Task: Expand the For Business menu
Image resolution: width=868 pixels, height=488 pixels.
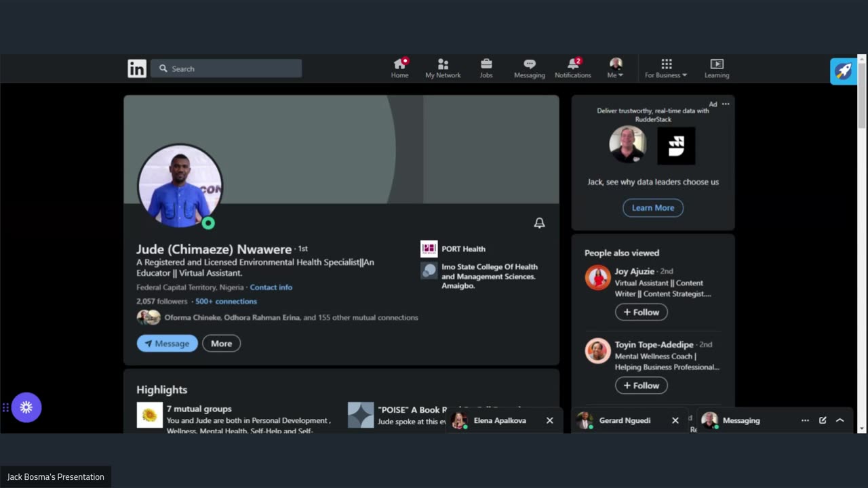Action: tap(666, 68)
